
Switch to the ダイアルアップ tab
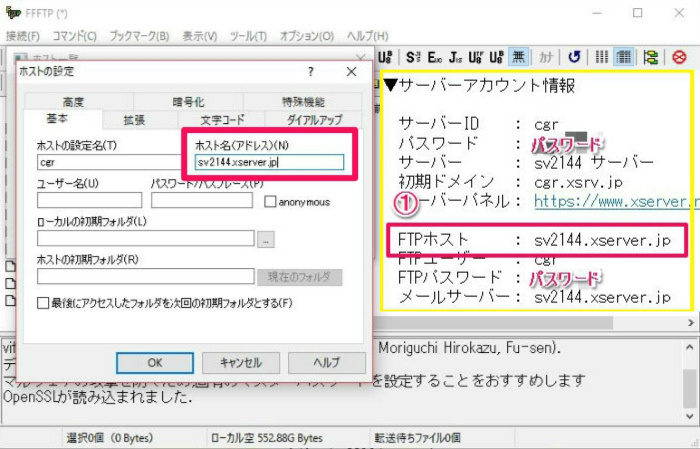pos(314,120)
